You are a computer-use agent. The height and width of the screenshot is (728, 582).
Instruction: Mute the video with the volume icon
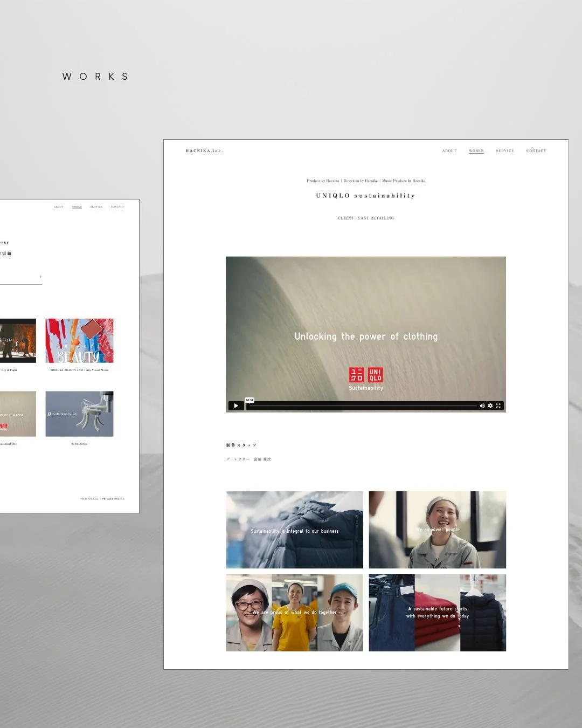coord(482,406)
